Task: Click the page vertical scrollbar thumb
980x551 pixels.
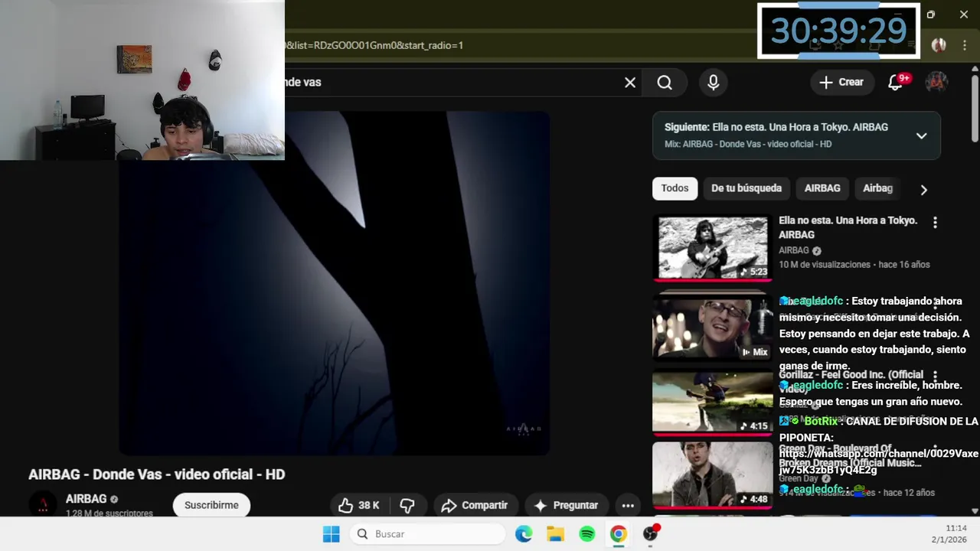Action: point(975,107)
